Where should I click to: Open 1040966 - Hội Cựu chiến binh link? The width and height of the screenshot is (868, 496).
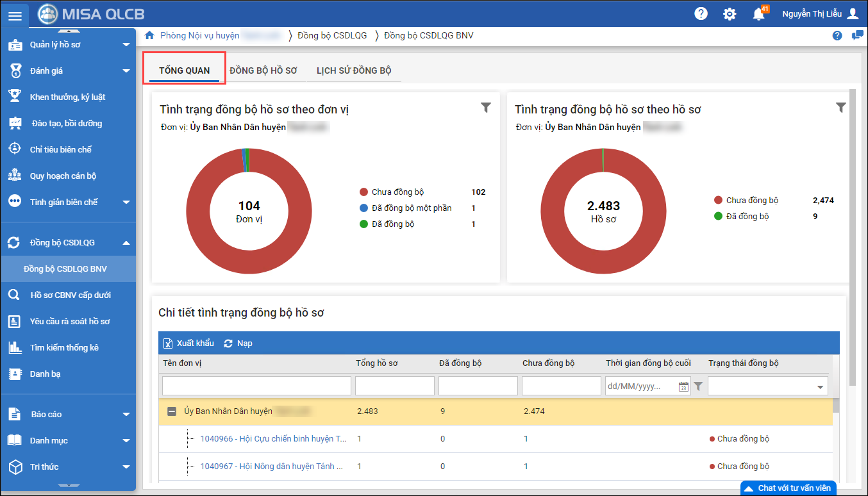[x=273, y=439]
